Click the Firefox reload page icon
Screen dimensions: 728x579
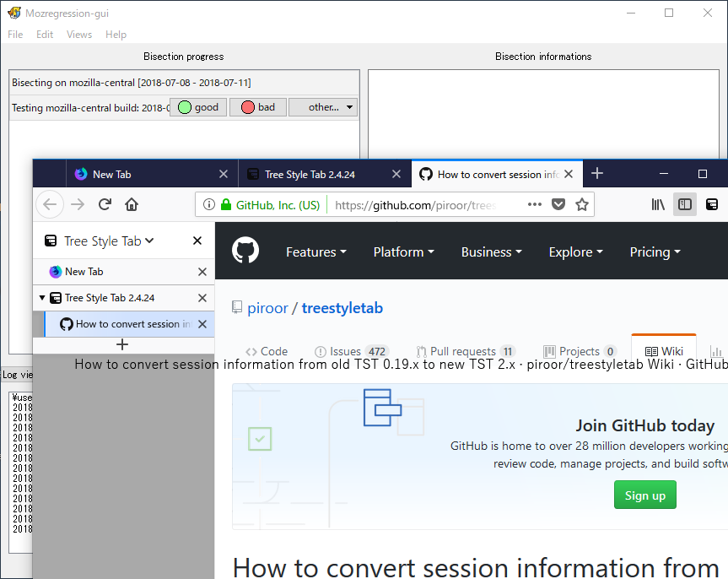click(105, 204)
